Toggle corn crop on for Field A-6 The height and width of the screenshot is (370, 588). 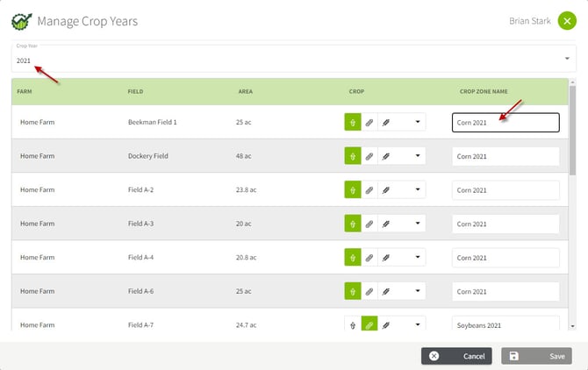pyautogui.click(x=352, y=291)
